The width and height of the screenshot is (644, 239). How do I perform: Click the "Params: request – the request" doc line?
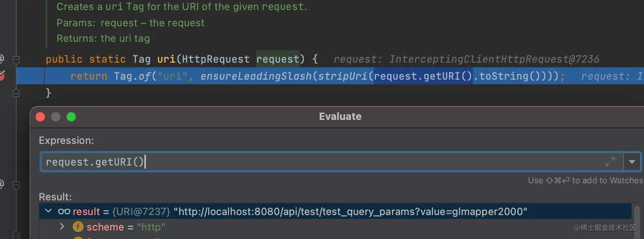130,23
